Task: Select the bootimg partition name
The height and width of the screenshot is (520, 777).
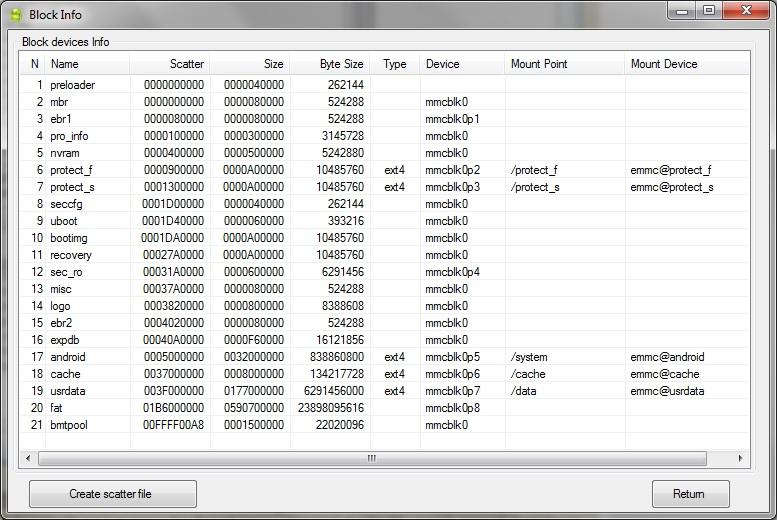Action: 68,238
